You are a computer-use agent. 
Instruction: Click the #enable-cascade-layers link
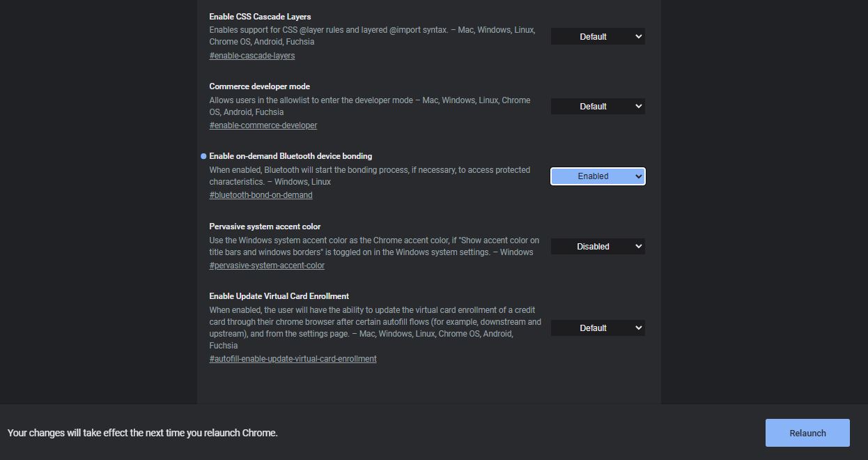click(252, 56)
